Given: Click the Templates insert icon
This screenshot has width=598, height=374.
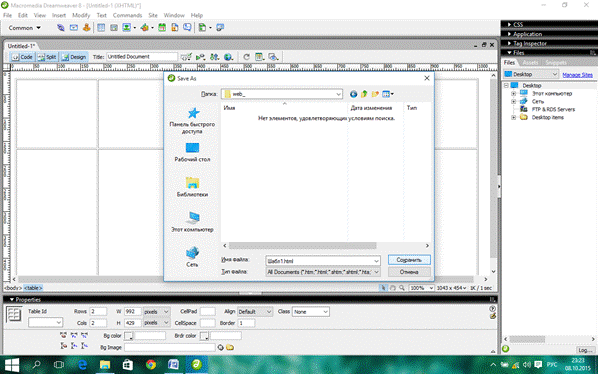Looking at the screenshot, I should tap(203, 28).
